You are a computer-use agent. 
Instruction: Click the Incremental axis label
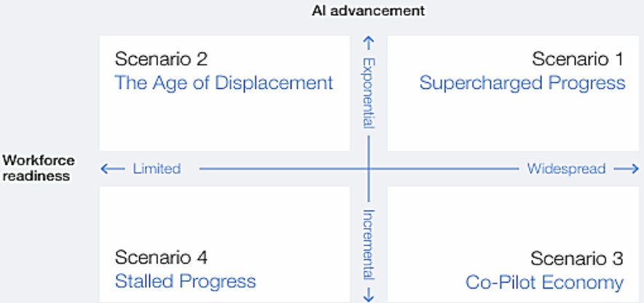point(369,245)
